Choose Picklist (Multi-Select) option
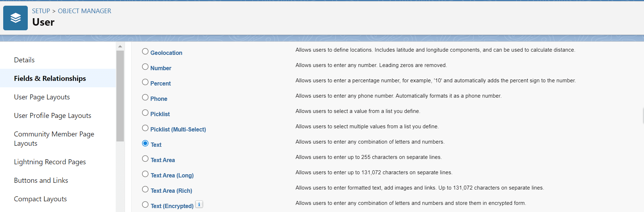 [x=145, y=128]
